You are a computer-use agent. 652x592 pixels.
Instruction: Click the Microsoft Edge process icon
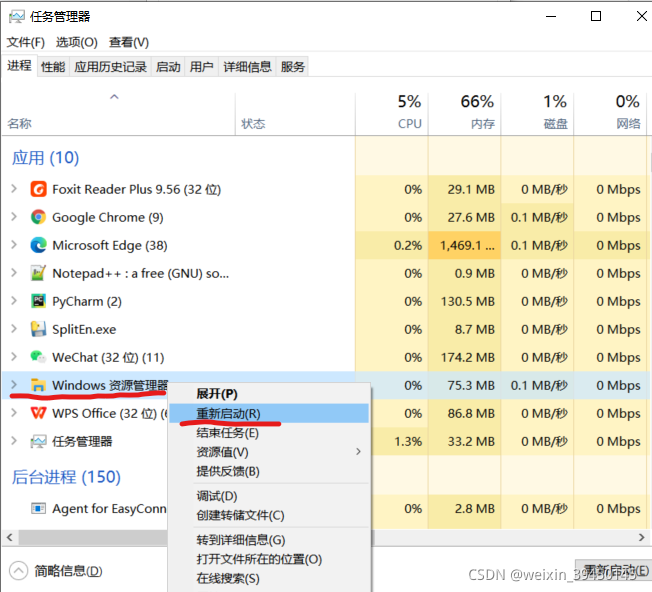pos(38,245)
